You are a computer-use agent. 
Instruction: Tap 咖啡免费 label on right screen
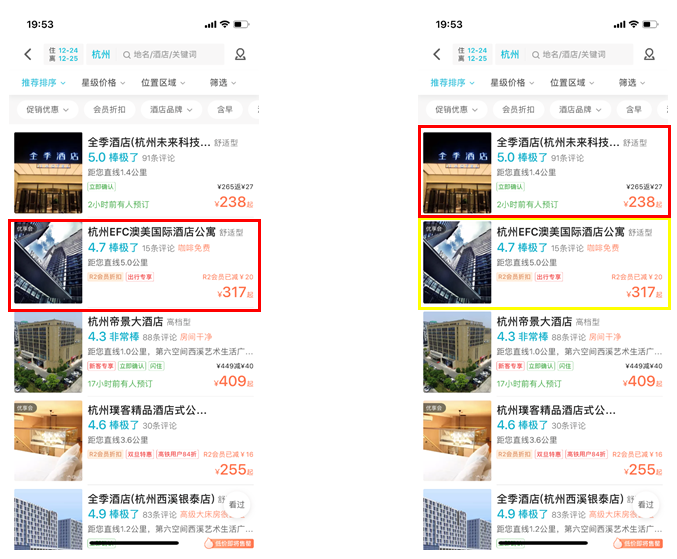pos(603,248)
